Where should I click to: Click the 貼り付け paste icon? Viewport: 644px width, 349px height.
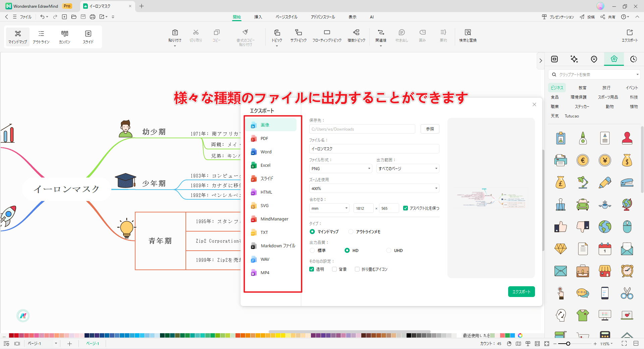[x=175, y=33]
